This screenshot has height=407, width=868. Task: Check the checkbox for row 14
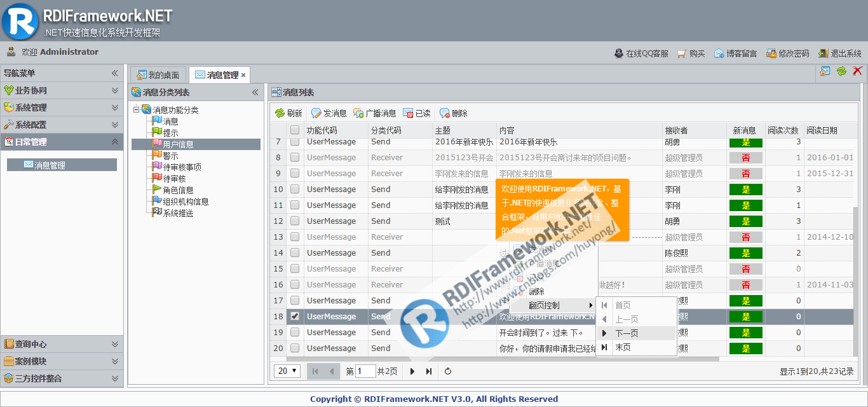295,252
